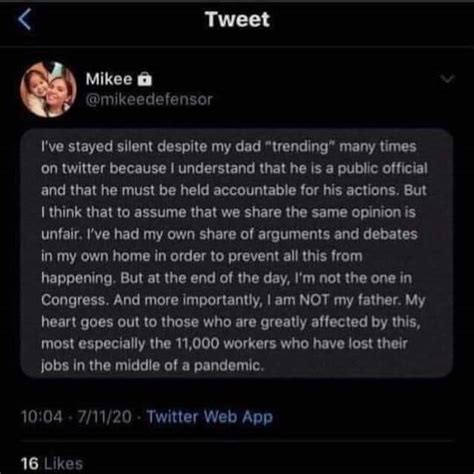The width and height of the screenshot is (474, 474).
Task: View the 16 Likes list
Action: coord(52,464)
